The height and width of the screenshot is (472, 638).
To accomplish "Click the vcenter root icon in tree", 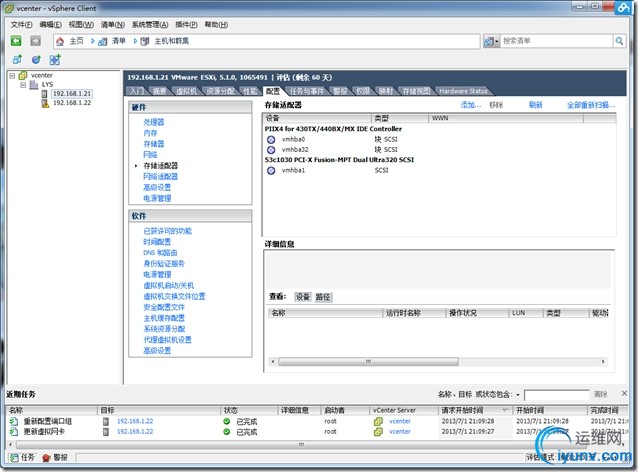I will pyautogui.click(x=23, y=75).
